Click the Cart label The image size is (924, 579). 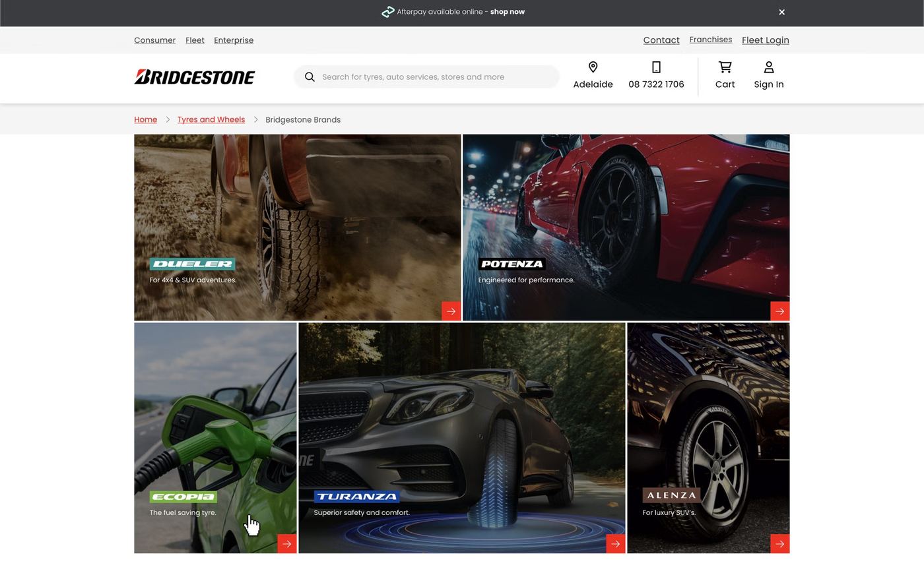click(725, 84)
